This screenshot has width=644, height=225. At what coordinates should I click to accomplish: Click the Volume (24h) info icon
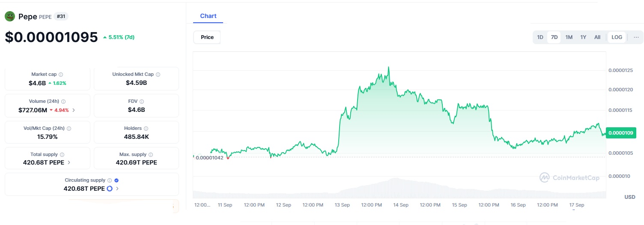(64, 102)
